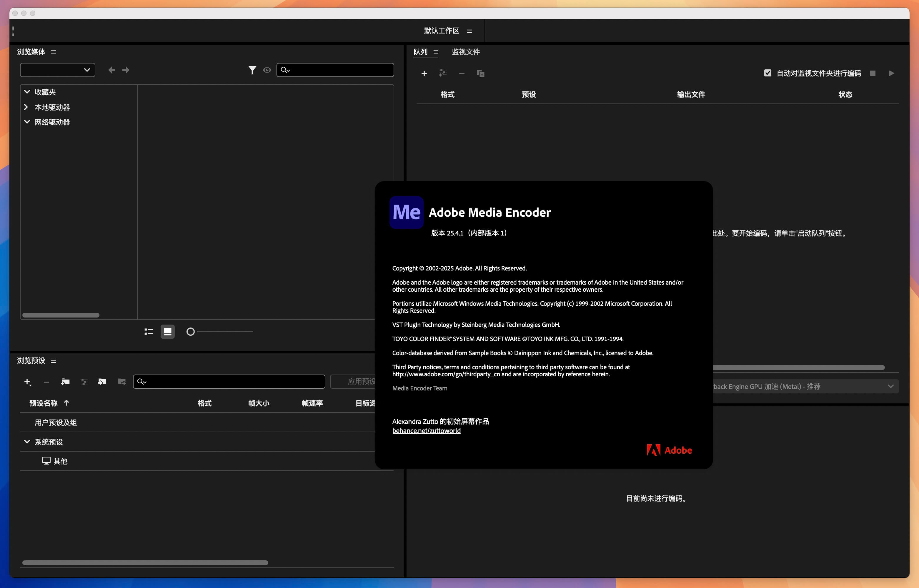Create a new encoding preset
Viewport: 919px width, 588px height.
(x=27, y=382)
